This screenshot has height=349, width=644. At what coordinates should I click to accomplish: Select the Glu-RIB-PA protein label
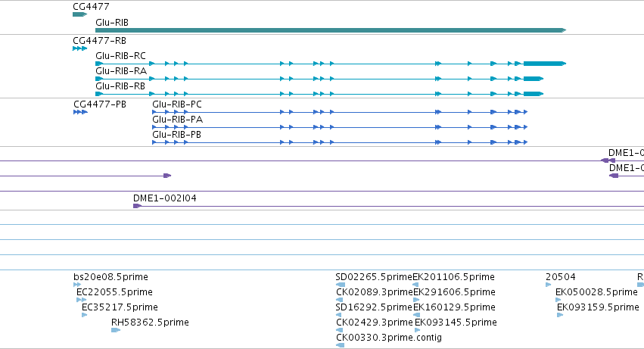(x=177, y=120)
